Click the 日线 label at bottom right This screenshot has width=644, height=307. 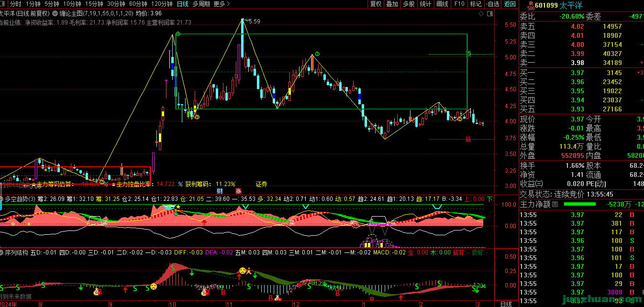pyautogui.click(x=506, y=304)
